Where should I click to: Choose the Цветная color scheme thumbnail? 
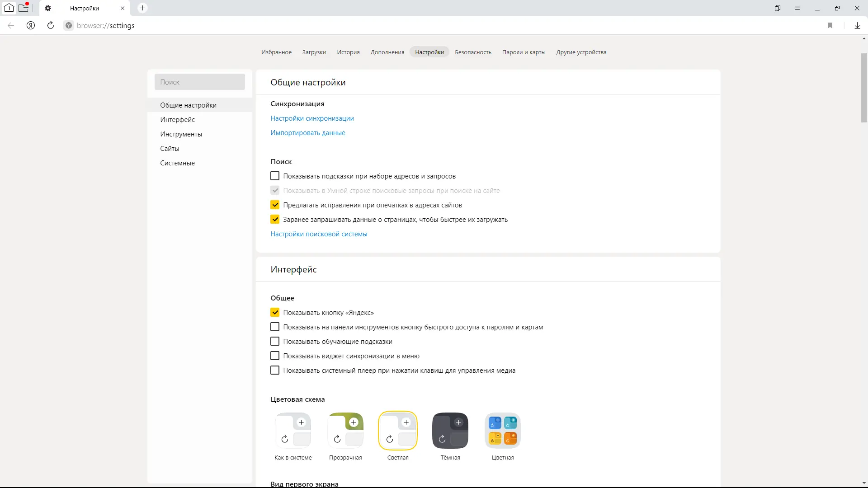[502, 430]
